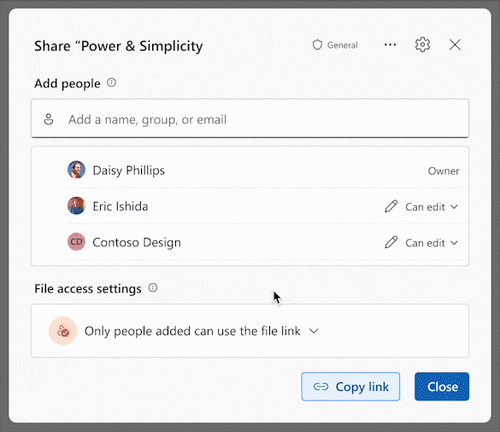The width and height of the screenshot is (500, 432).
Task: Expand Eric Ishida's Can edit dropdown
Action: click(432, 207)
